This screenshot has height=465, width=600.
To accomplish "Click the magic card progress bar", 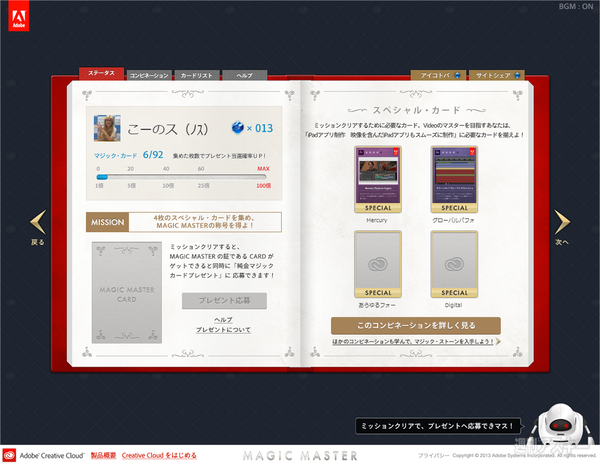I will (181, 177).
